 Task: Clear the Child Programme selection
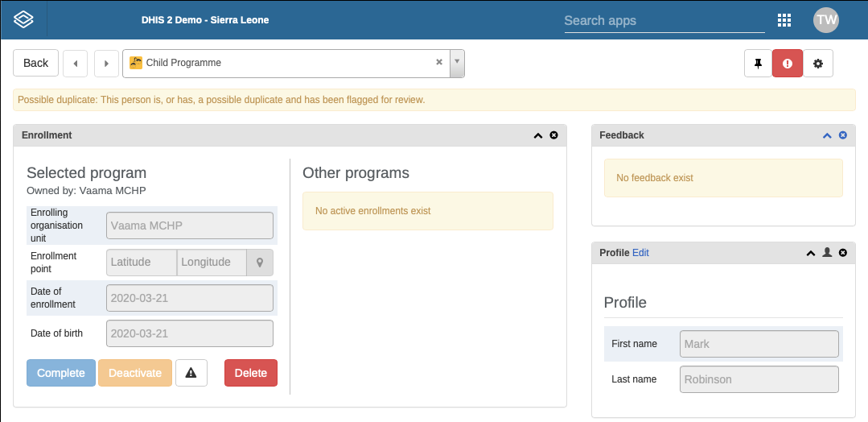pos(439,62)
